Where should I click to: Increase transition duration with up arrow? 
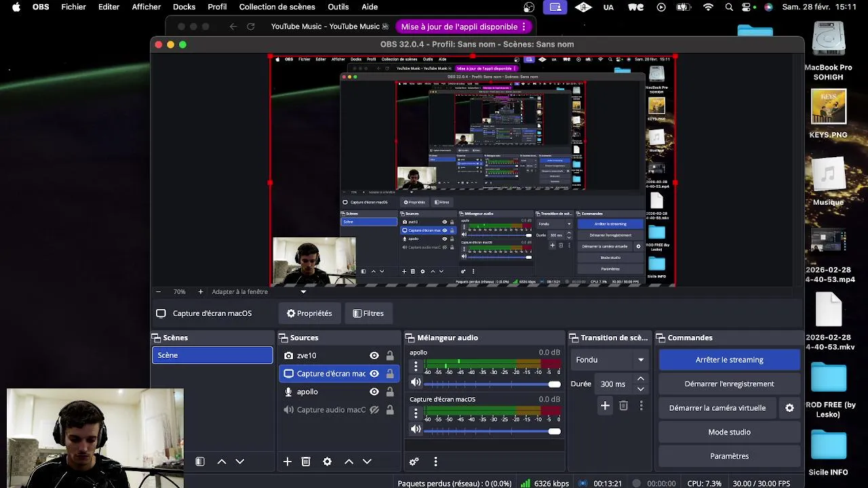(x=640, y=379)
